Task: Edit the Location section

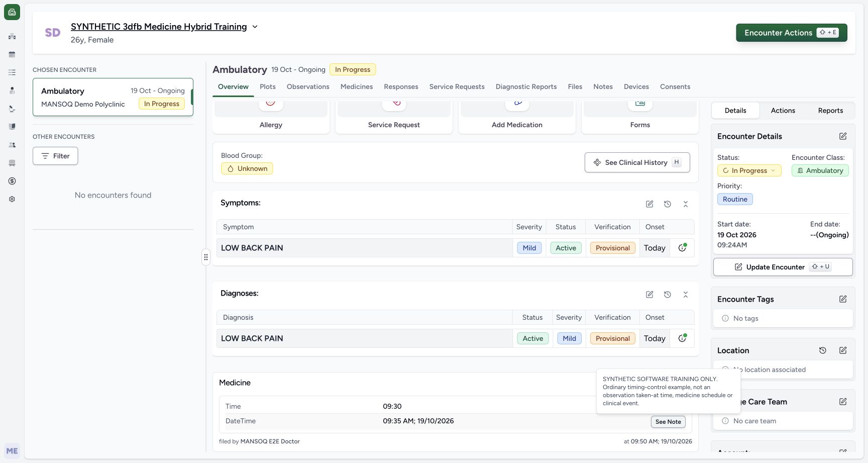Action: [843, 350]
